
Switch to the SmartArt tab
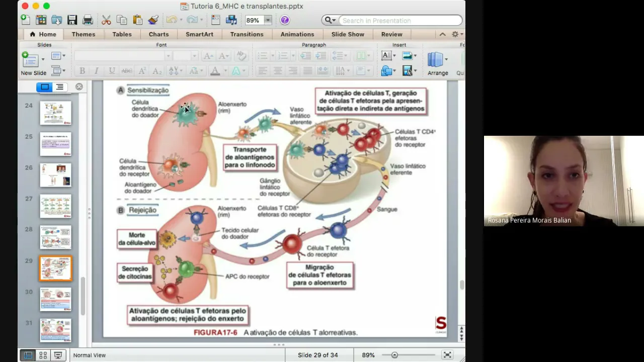point(199,34)
